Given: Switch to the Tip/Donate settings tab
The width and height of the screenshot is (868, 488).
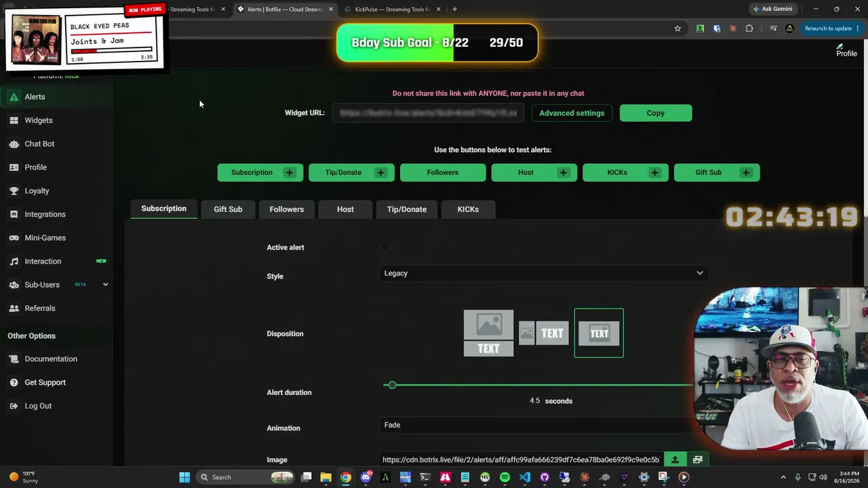Looking at the screenshot, I should [407, 209].
